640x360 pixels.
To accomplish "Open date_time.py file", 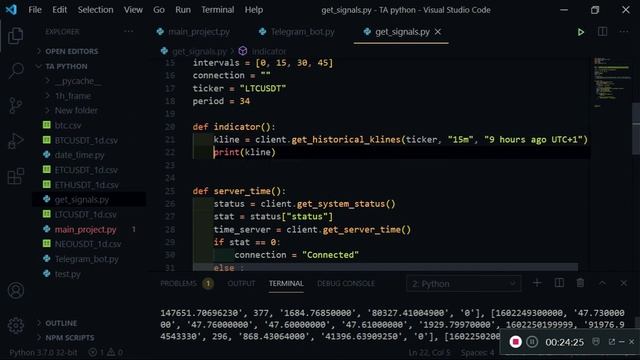I will [x=80, y=155].
